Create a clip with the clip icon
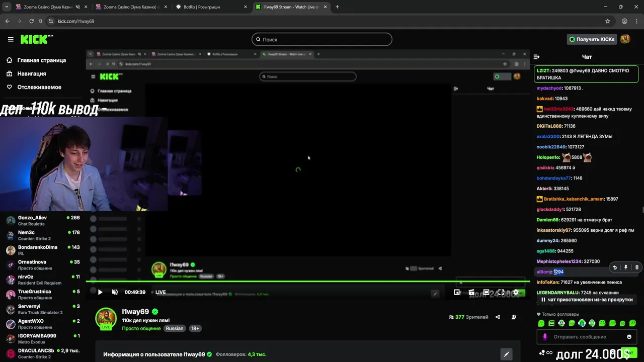Image resolution: width=644 pixels, height=362 pixels. [x=471, y=292]
